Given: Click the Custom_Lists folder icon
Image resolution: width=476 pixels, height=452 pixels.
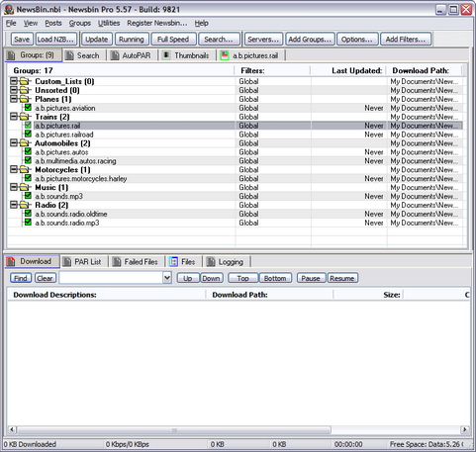Looking at the screenshot, I should pyautogui.click(x=24, y=81).
